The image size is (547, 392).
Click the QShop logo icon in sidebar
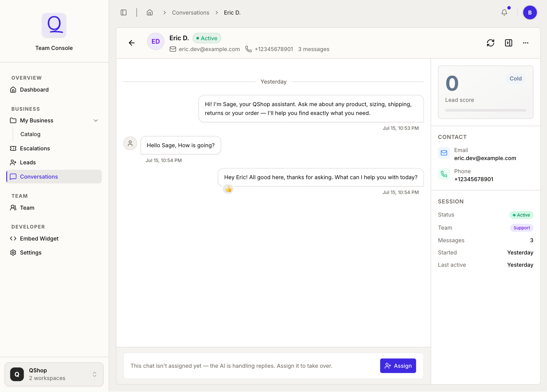click(x=54, y=25)
